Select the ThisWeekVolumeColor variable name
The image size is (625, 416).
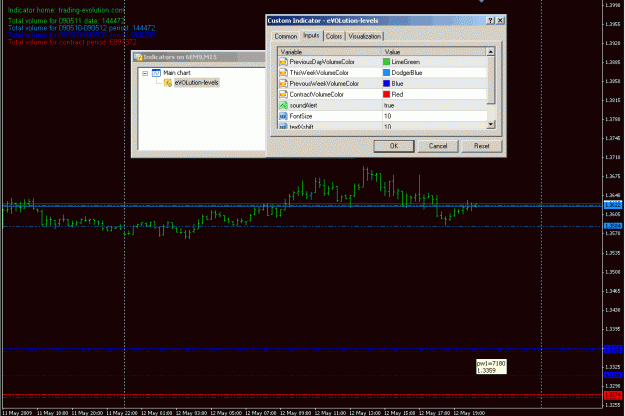(x=319, y=73)
